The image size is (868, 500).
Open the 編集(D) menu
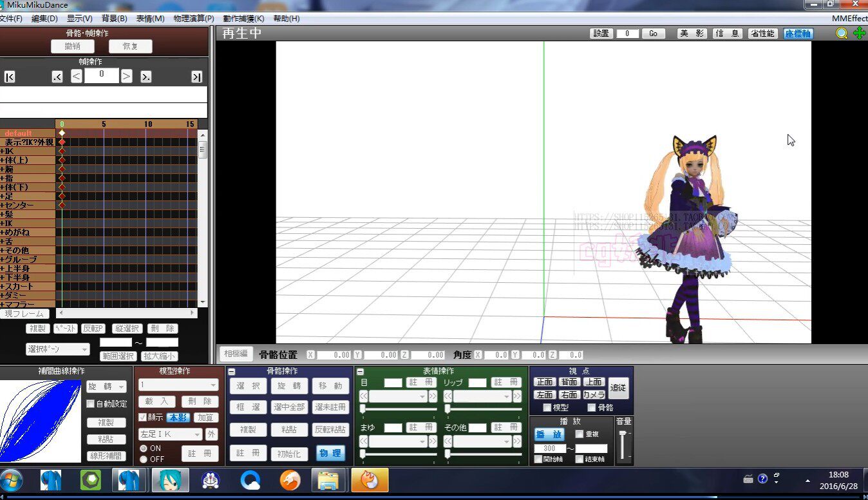point(44,19)
